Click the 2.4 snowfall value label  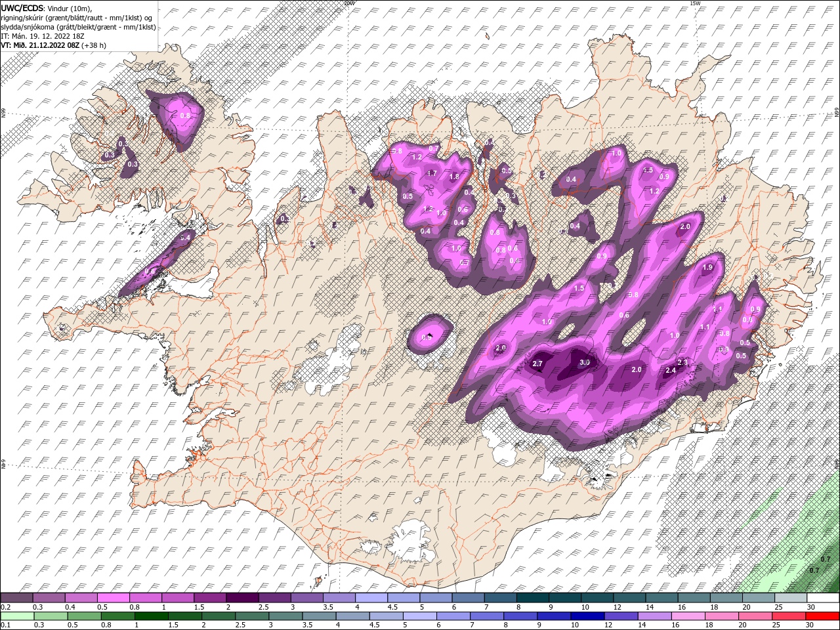pos(671,371)
